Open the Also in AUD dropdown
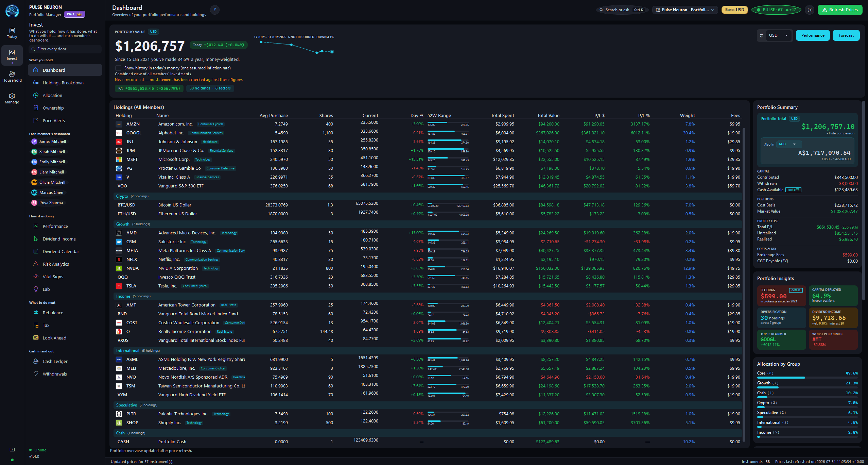Screen dimensions: 868x465 tap(789, 144)
